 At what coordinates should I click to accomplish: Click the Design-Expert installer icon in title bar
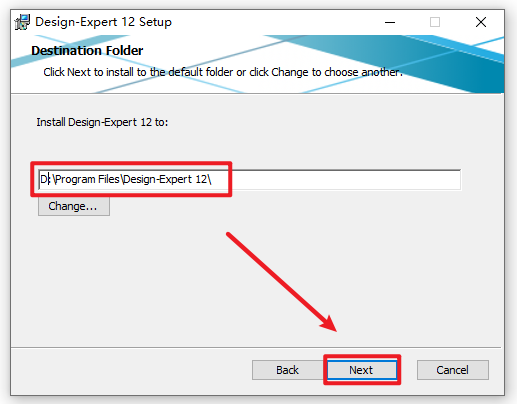[22, 22]
